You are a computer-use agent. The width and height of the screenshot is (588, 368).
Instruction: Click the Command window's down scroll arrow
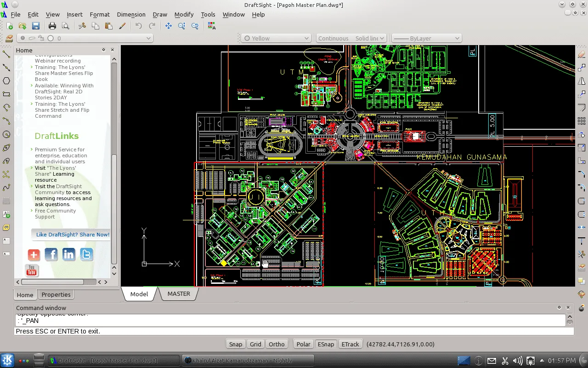coord(571,322)
